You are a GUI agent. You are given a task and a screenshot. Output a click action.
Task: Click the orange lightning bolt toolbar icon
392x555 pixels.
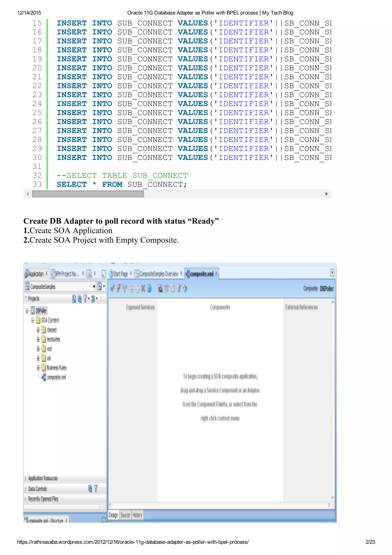(119, 288)
